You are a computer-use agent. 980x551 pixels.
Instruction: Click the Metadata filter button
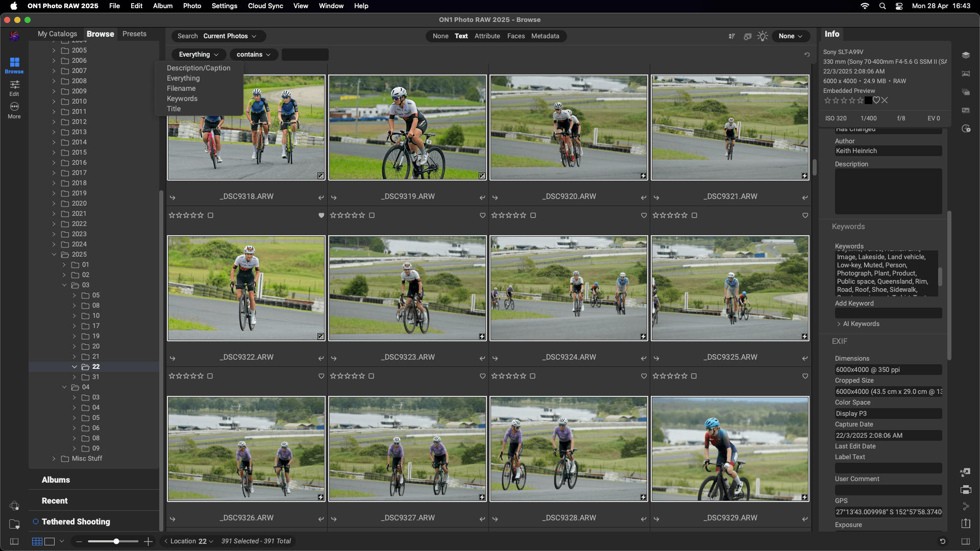coord(545,36)
